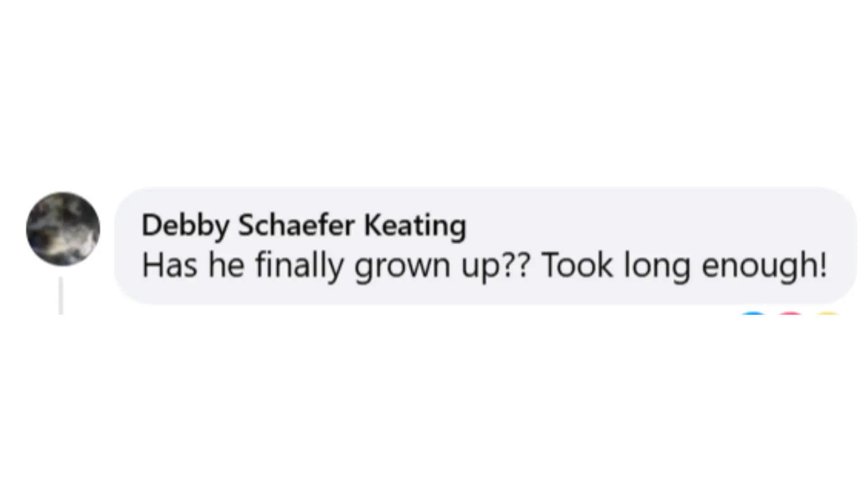Image resolution: width=868 pixels, height=488 pixels.
Task: Click the blank white area below the comment
Action: pos(434,402)
